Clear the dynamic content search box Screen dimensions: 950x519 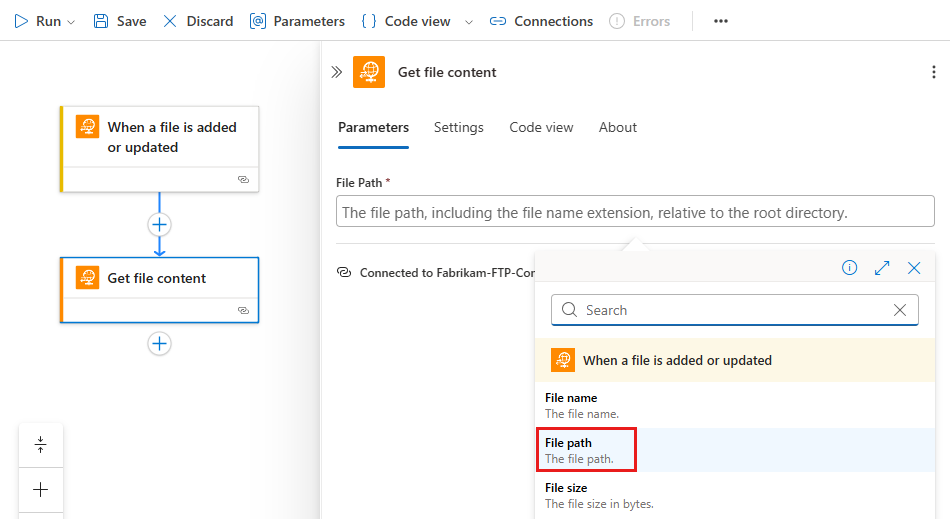pyautogui.click(x=900, y=310)
